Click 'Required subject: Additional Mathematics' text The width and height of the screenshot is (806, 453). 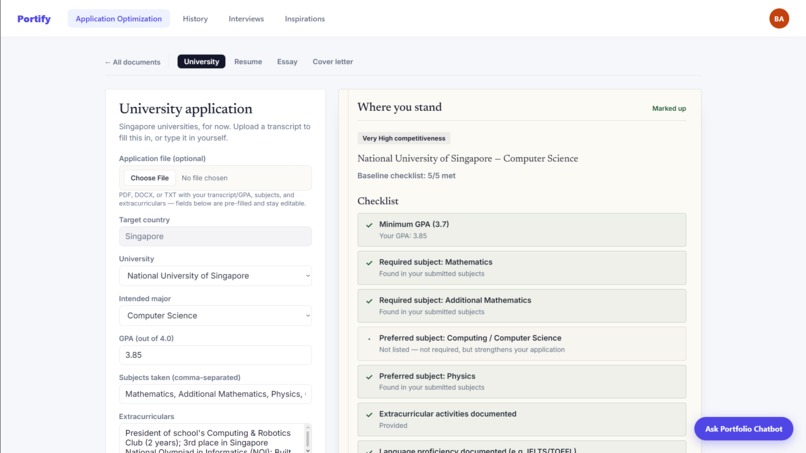click(x=455, y=300)
